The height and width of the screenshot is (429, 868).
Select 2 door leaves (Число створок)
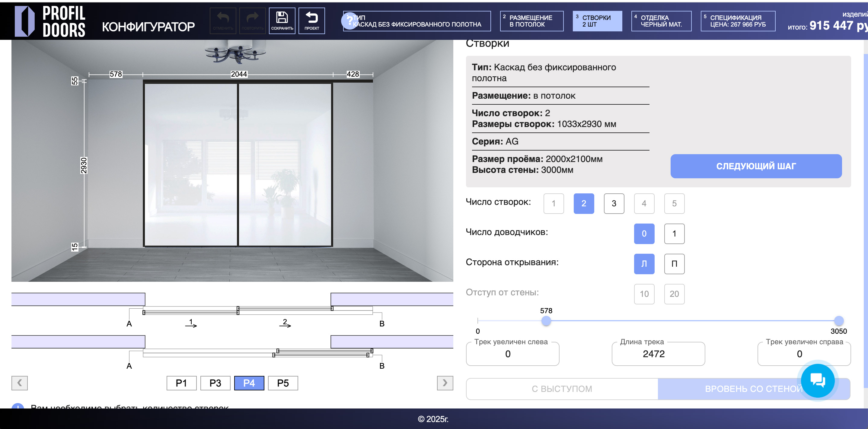coord(584,203)
